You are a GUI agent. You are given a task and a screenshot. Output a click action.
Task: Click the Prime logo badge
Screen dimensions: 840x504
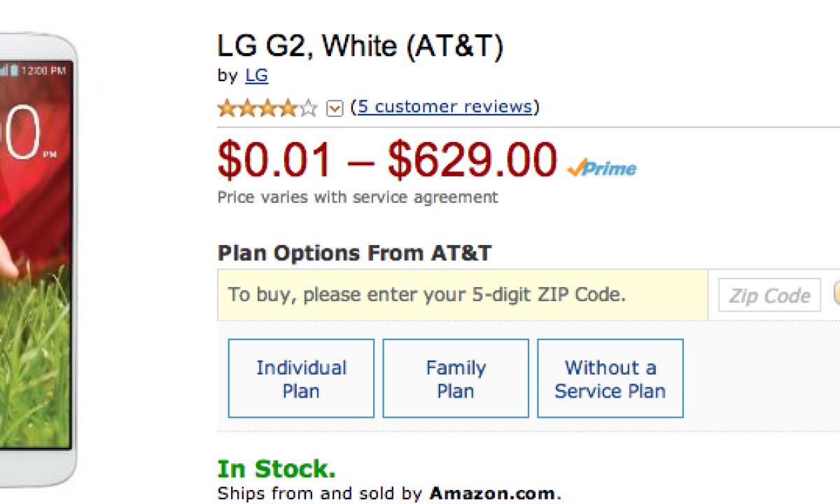point(602,169)
